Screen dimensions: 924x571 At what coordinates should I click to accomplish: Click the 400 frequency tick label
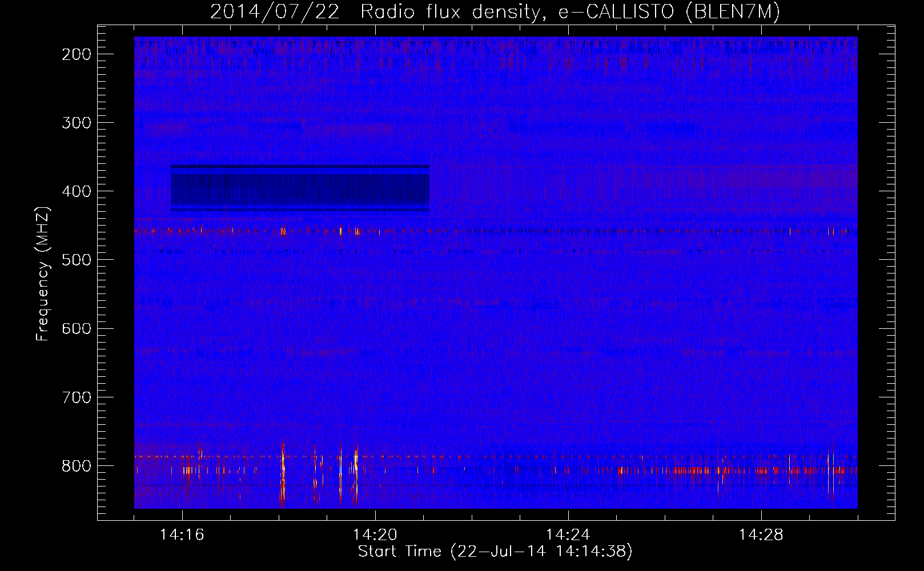click(76, 191)
